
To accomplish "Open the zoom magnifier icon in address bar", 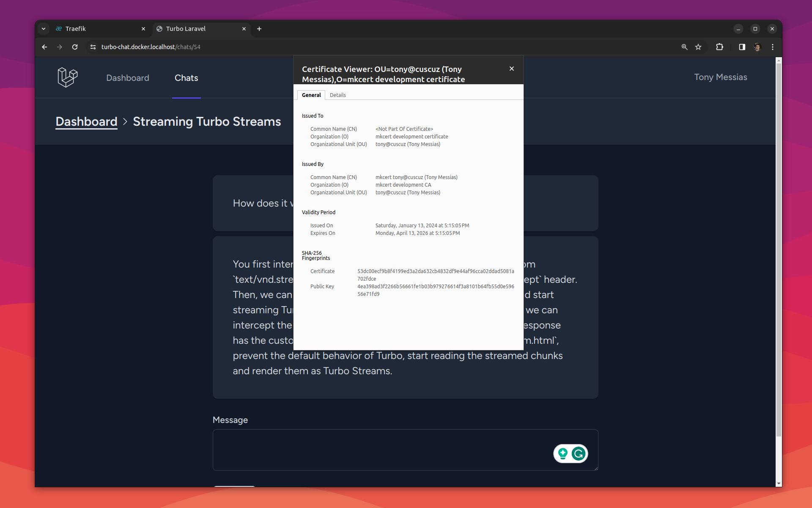I will pos(684,47).
